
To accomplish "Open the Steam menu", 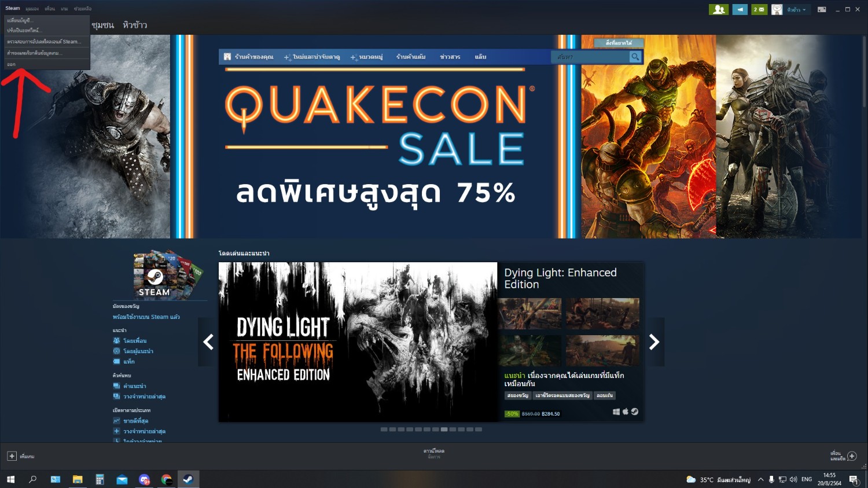I will (12, 8).
